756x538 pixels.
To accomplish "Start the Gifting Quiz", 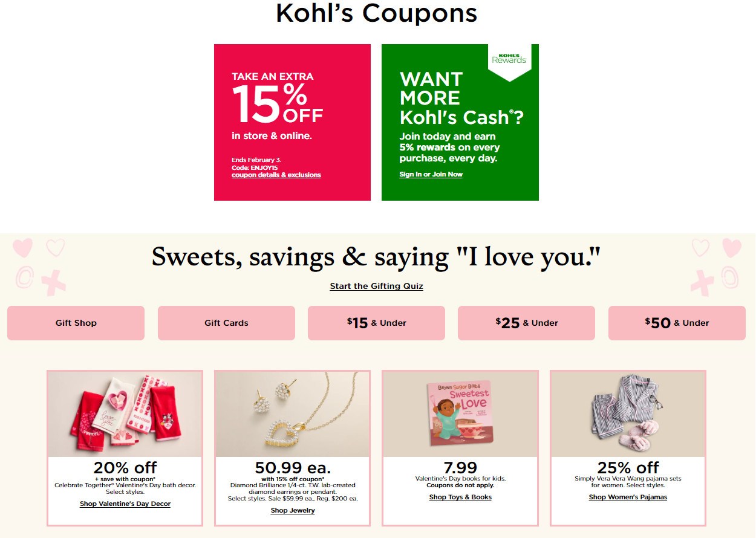I will point(376,286).
